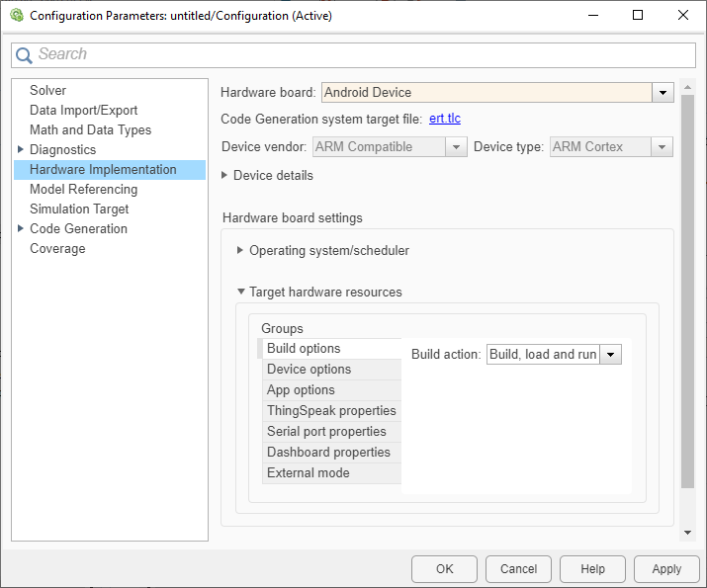
Task: Click in the Search field
Action: point(356,55)
